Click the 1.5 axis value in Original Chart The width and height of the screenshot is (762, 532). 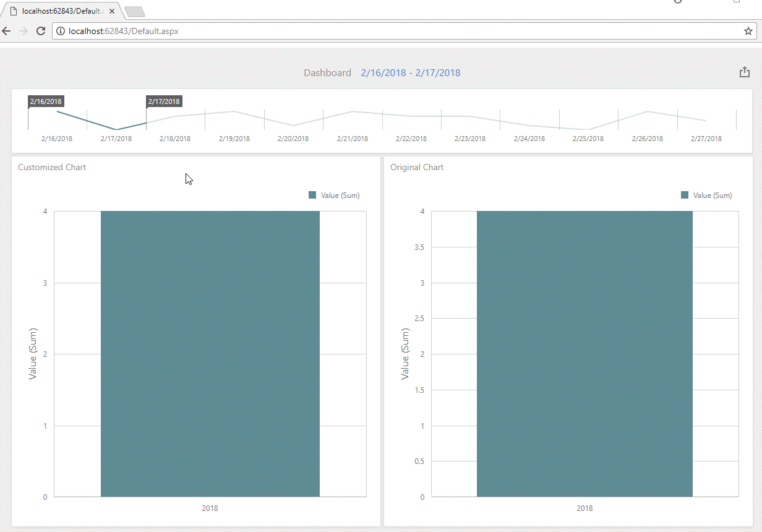pos(419,390)
